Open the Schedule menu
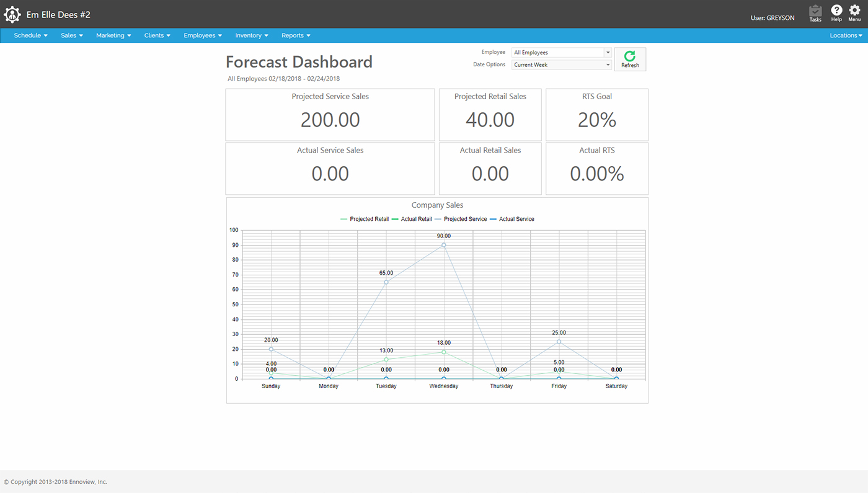The height and width of the screenshot is (493, 868). coord(31,35)
